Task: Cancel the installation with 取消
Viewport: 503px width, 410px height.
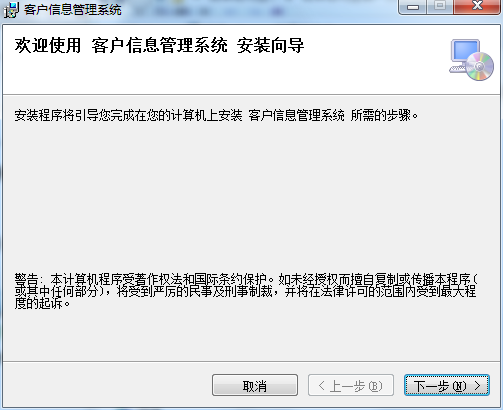Action: click(255, 385)
